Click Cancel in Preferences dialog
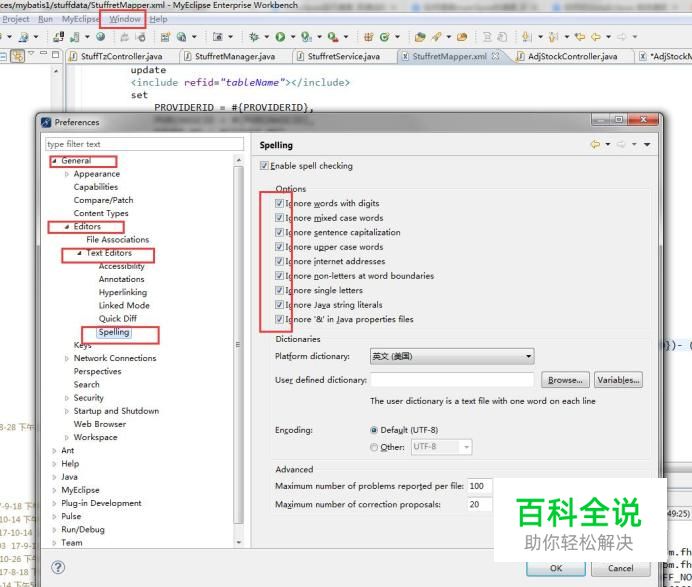Screen dimensions: 692x587 pos(620,568)
